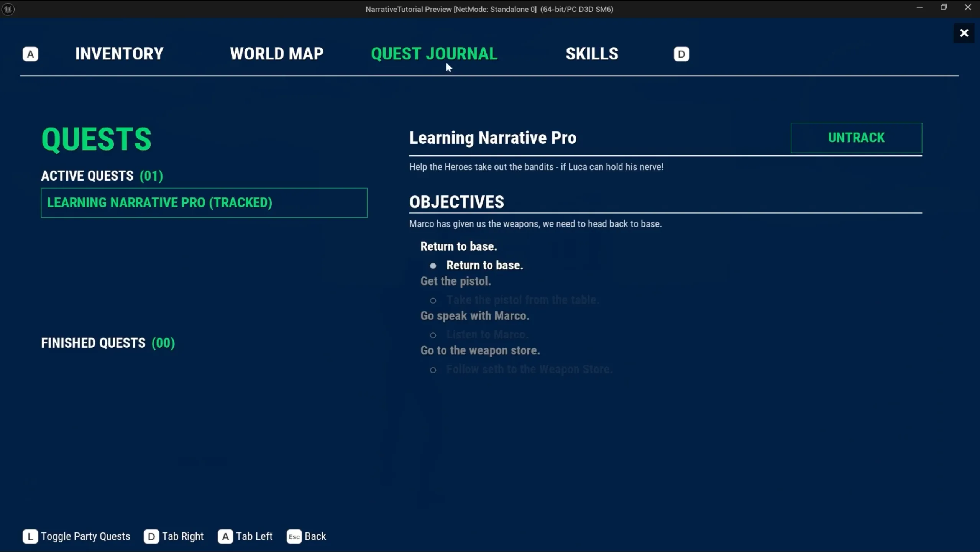Click the Back label
Image resolution: width=980 pixels, height=552 pixels.
tap(315, 536)
